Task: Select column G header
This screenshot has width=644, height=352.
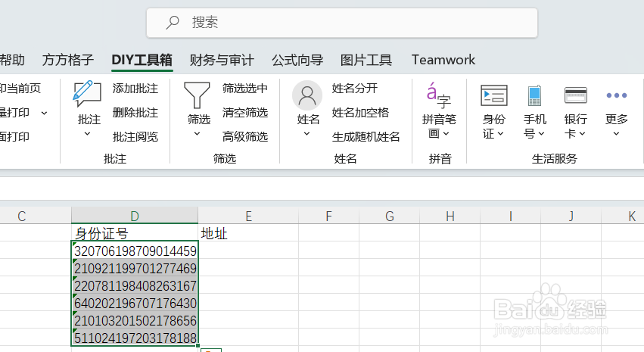Action: pyautogui.click(x=390, y=216)
